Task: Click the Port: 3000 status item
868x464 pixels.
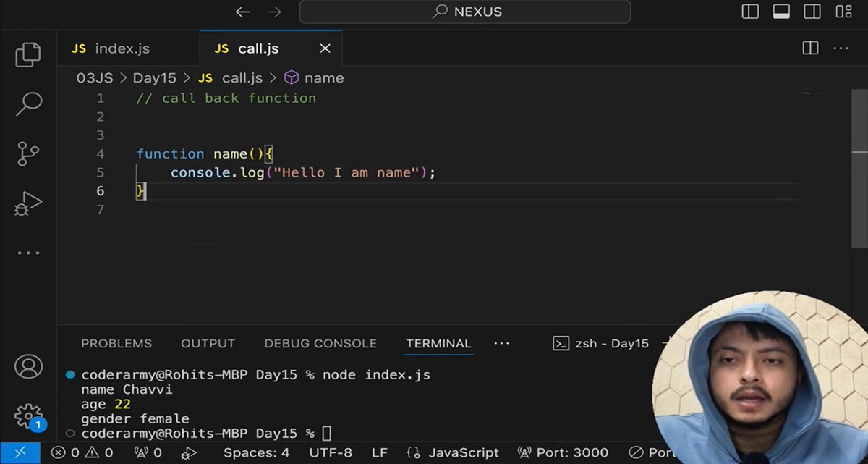Action: (563, 453)
